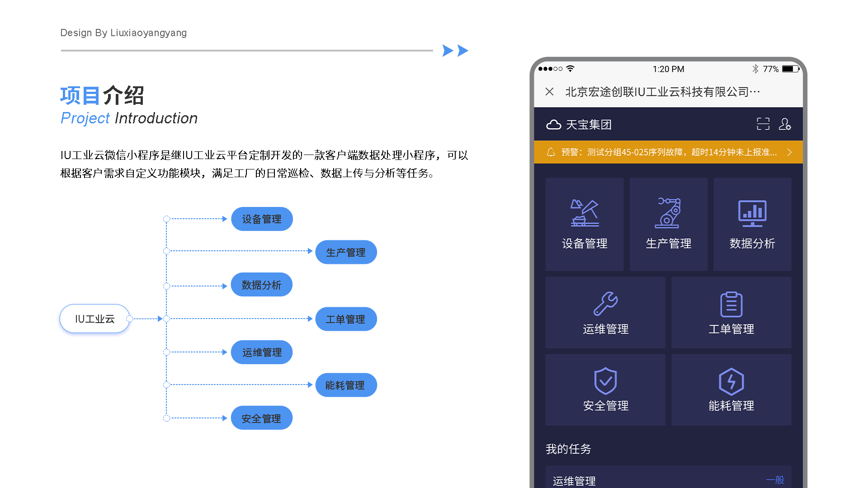Click the 安全管理 pill in diagram
This screenshot has height=488, width=868.
pos(261,418)
